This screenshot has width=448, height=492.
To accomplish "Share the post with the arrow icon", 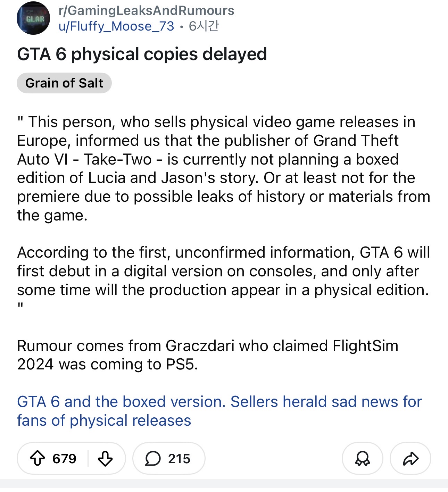I will [x=410, y=458].
